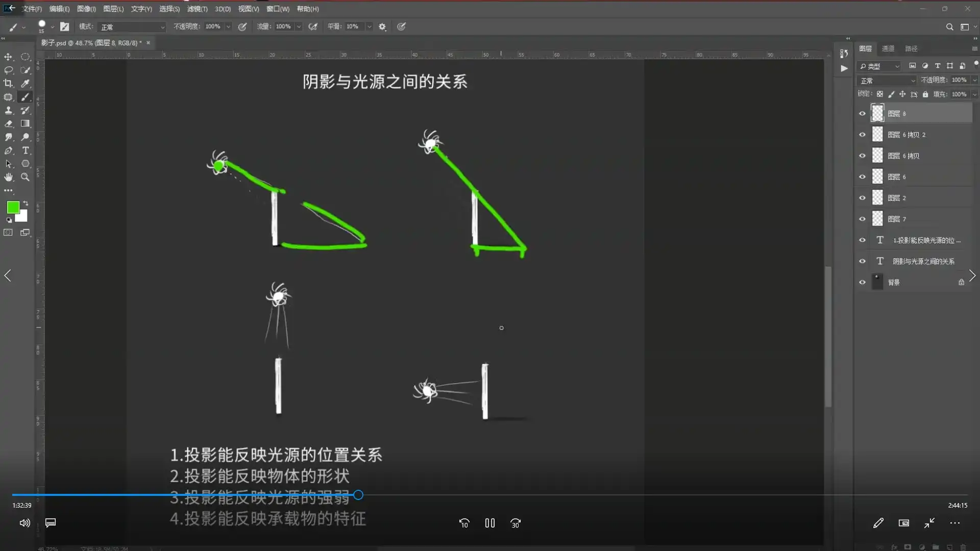Click the foreground color swatch
980x551 pixels.
[13, 207]
